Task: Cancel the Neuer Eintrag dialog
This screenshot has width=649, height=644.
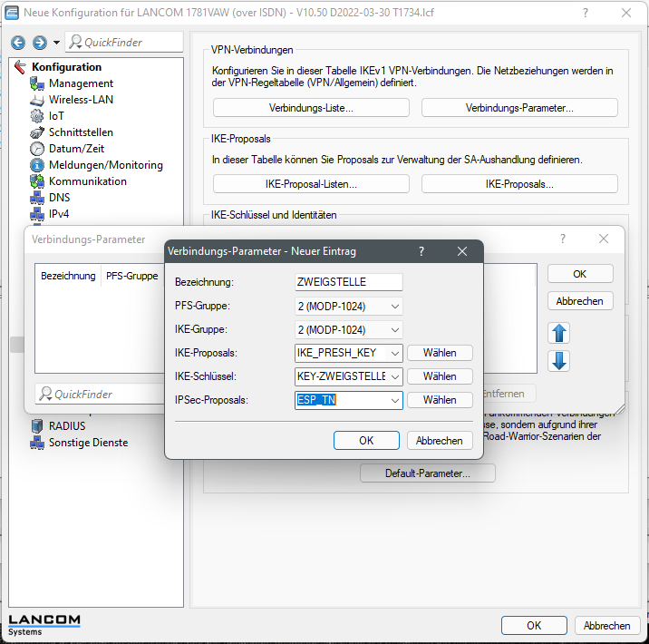Action: (x=439, y=440)
